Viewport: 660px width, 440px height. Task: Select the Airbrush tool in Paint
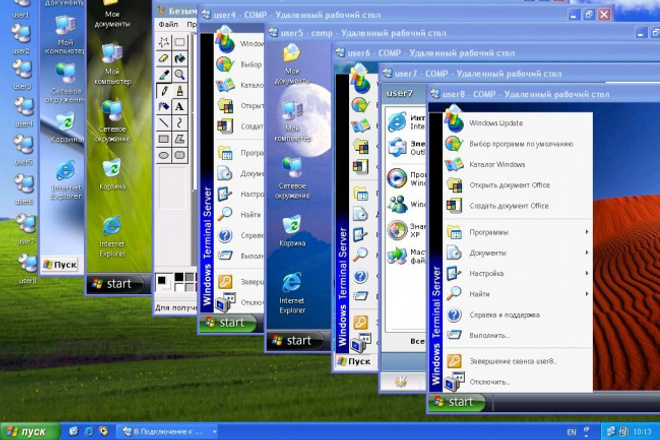(164, 107)
